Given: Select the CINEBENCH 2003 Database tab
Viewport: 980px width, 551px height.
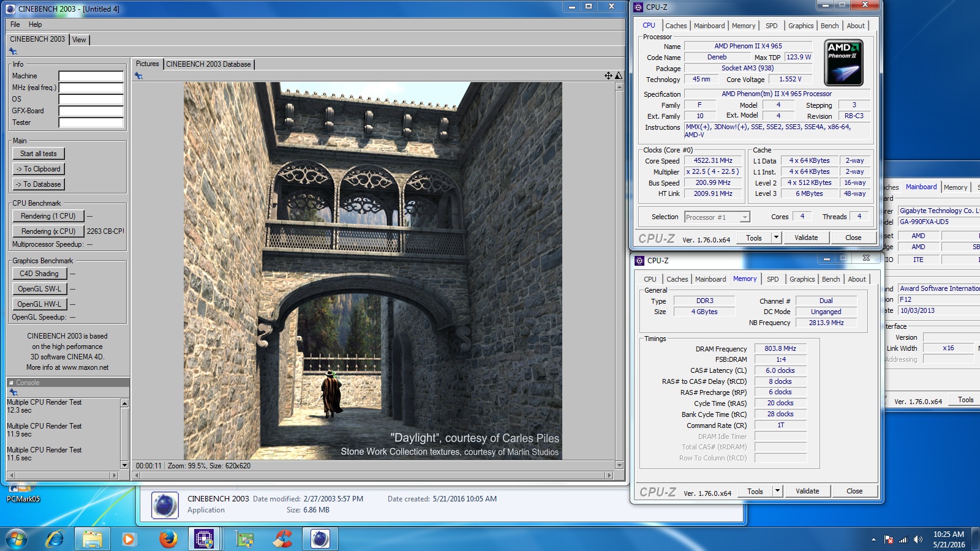Looking at the screenshot, I should pyautogui.click(x=209, y=64).
